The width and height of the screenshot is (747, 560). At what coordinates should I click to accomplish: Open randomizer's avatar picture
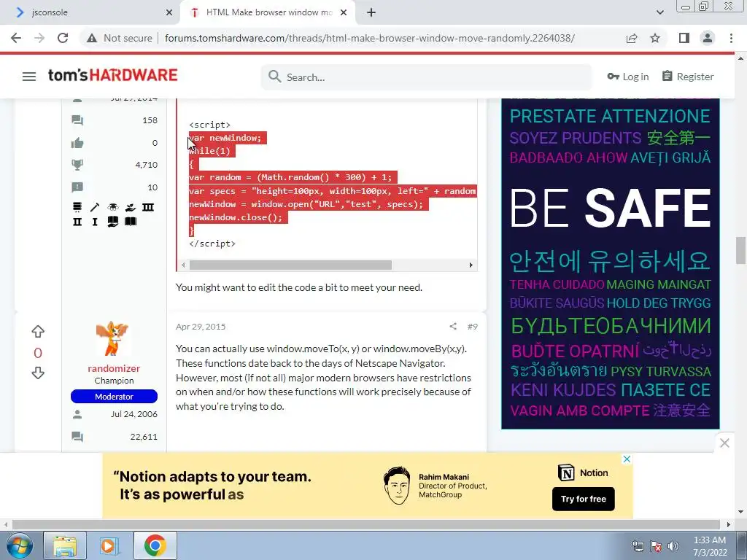[112, 338]
